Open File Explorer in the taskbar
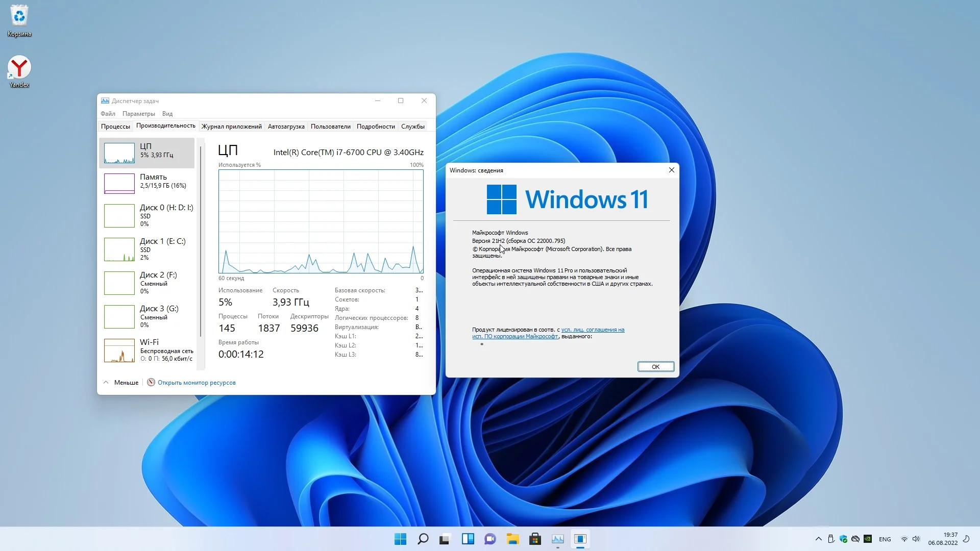Image resolution: width=980 pixels, height=551 pixels. point(512,539)
